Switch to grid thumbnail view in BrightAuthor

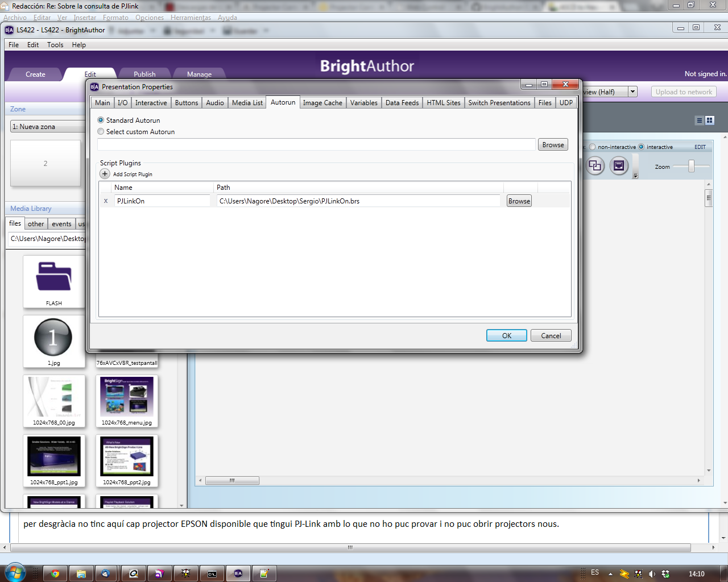(710, 120)
